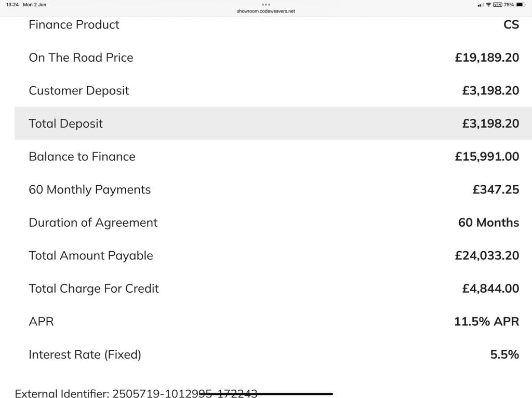Tap the showroom.codeweavers.net address text
This screenshot has height=398, width=532.
[266, 11]
